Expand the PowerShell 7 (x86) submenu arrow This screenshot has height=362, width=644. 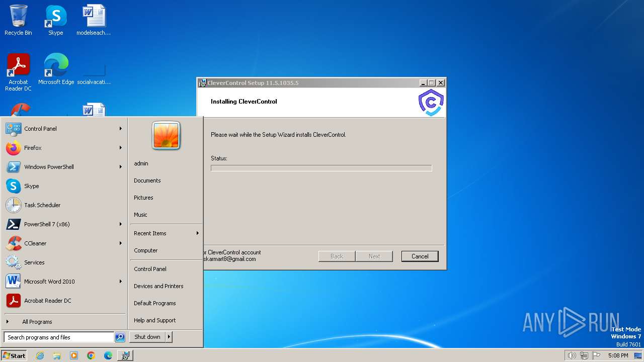coord(121,224)
